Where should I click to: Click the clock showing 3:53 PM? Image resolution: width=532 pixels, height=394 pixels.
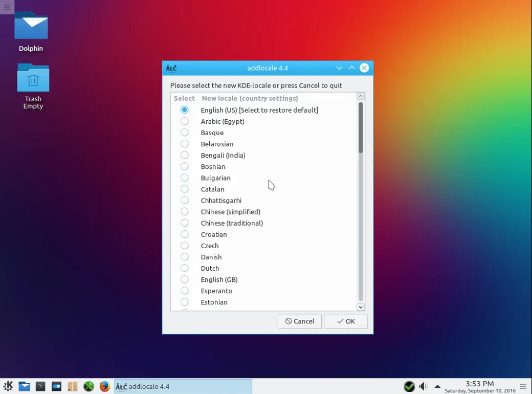click(x=479, y=384)
